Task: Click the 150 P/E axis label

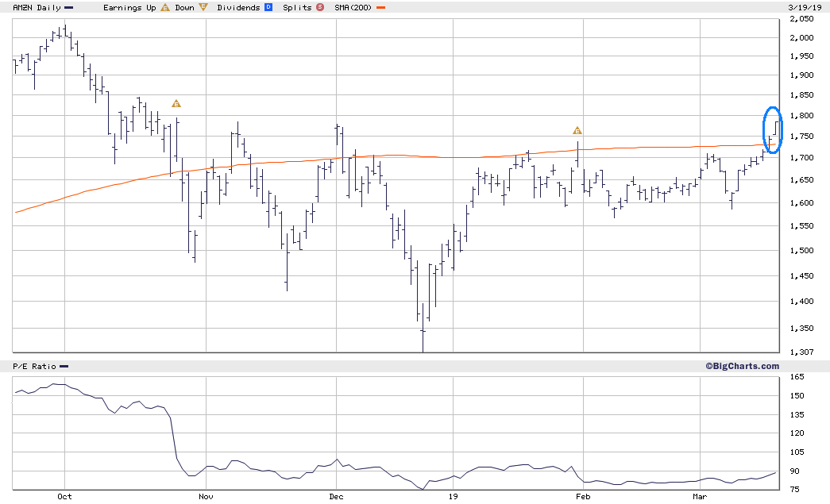Action: 797,395
